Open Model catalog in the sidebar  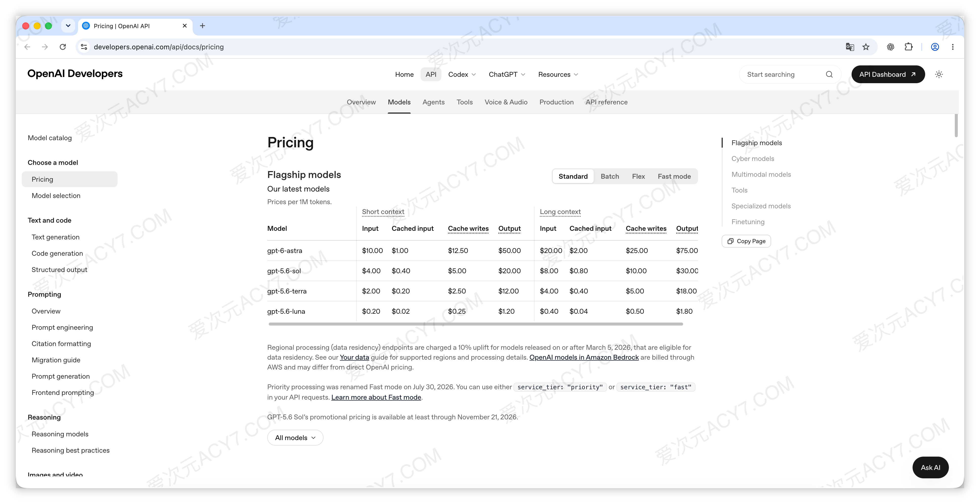(49, 138)
